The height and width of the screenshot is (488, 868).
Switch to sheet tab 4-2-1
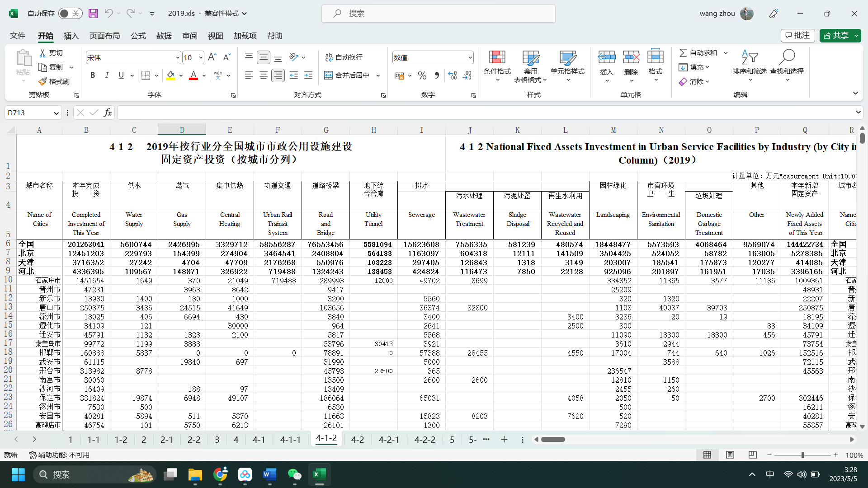[x=389, y=440]
